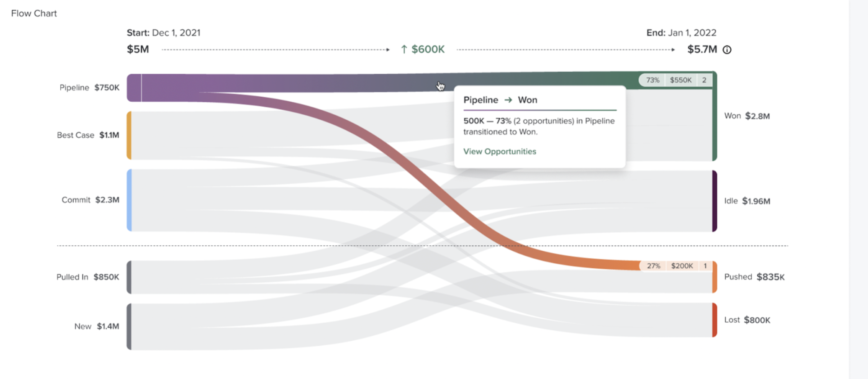Click the Lost $800K label
The width and height of the screenshot is (868, 379).
[747, 320]
